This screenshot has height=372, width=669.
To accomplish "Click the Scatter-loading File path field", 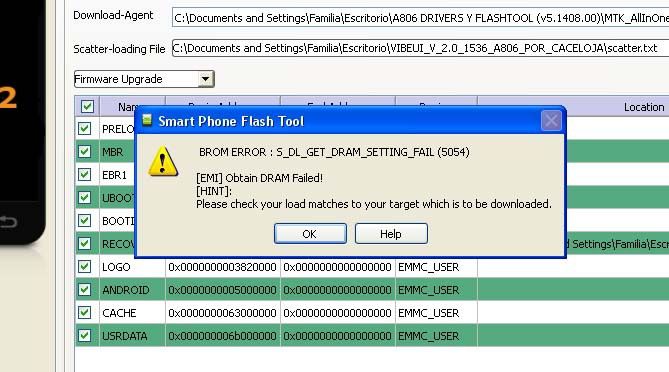I will coord(420,48).
